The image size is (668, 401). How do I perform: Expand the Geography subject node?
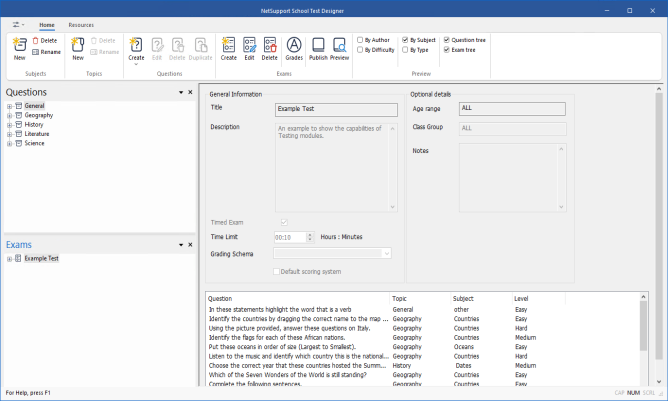coord(9,115)
